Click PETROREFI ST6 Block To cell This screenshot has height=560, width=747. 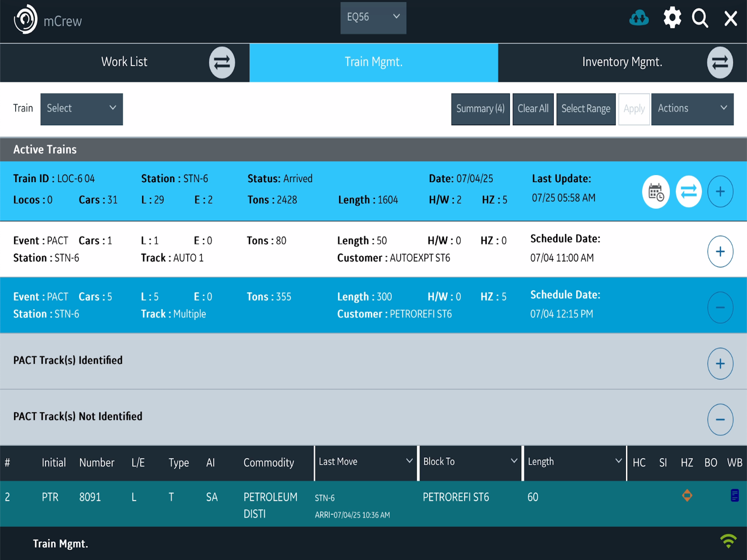click(456, 497)
